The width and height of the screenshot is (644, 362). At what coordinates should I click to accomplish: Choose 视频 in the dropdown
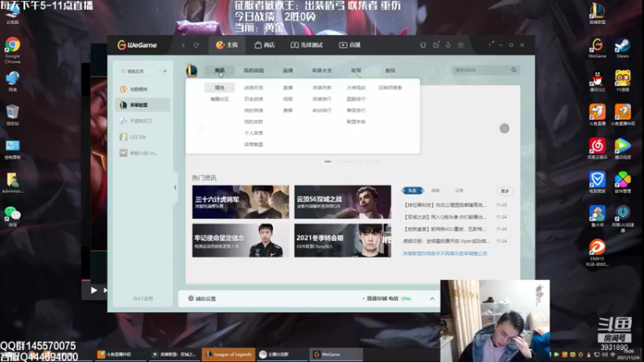[x=288, y=99]
